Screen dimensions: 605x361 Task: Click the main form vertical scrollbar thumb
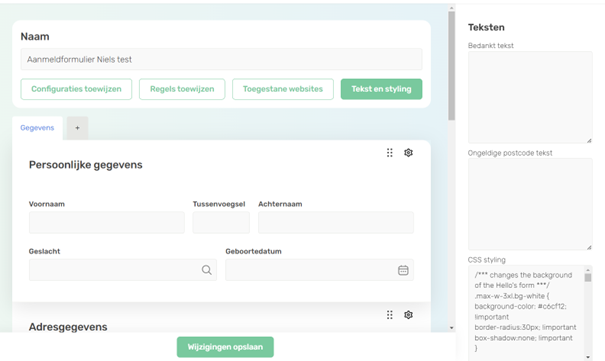point(451,66)
